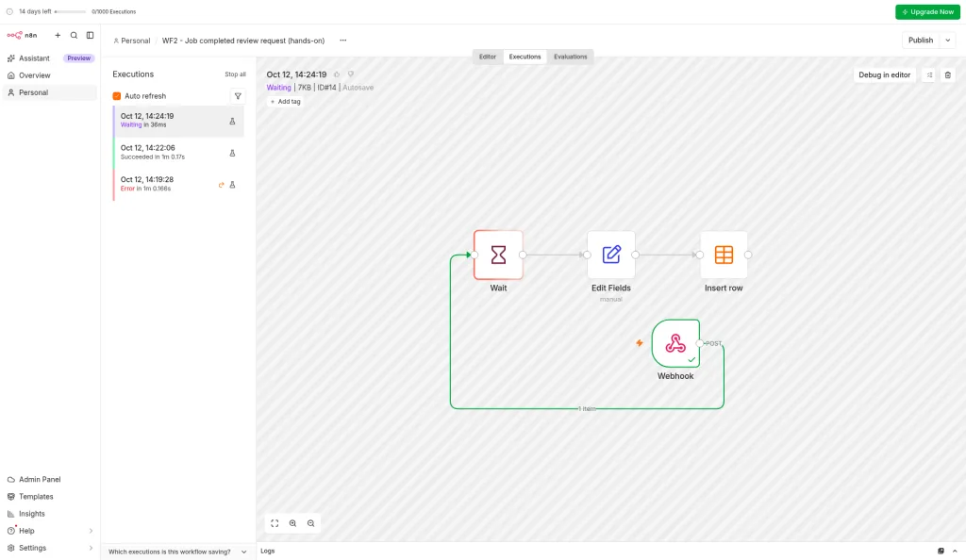Select the Insert row node
Image resolution: width=966 pixels, height=560 pixels.
coord(724,255)
